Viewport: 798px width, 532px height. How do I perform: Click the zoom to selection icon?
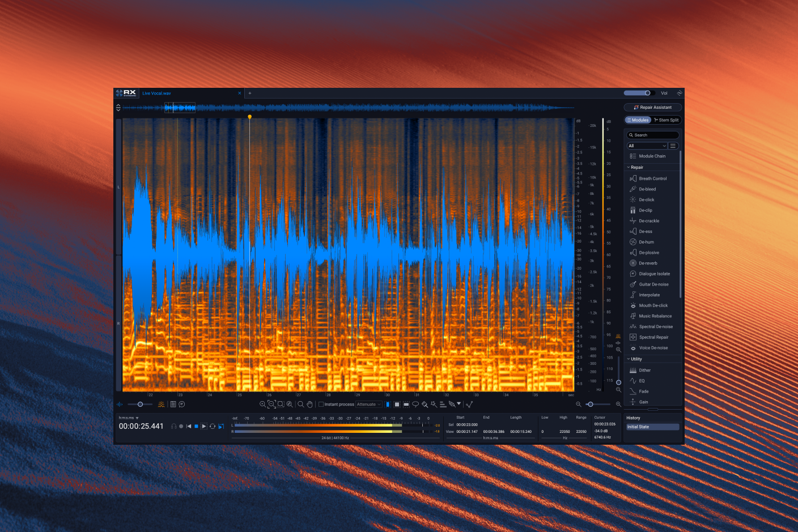pos(281,404)
